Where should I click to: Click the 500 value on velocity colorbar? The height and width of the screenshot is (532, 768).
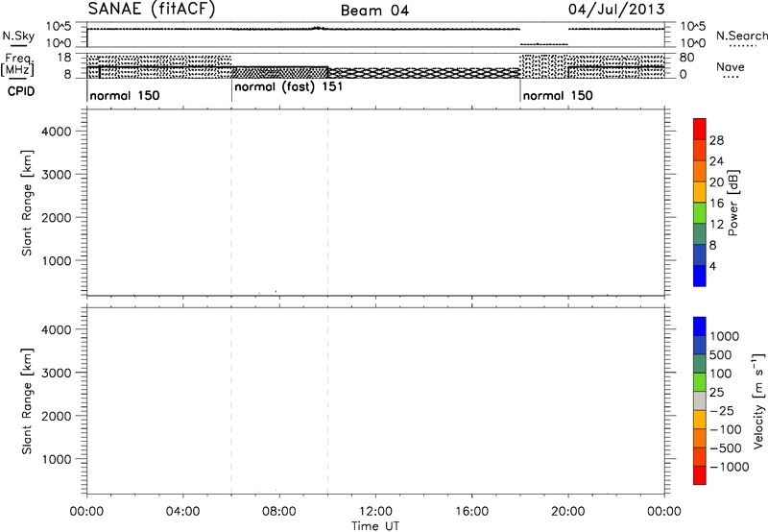click(722, 355)
